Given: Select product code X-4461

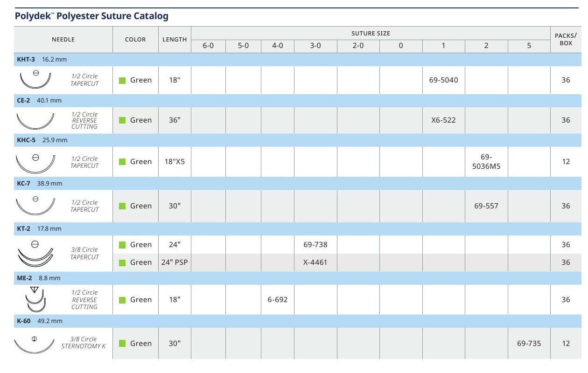Looking at the screenshot, I should (315, 262).
